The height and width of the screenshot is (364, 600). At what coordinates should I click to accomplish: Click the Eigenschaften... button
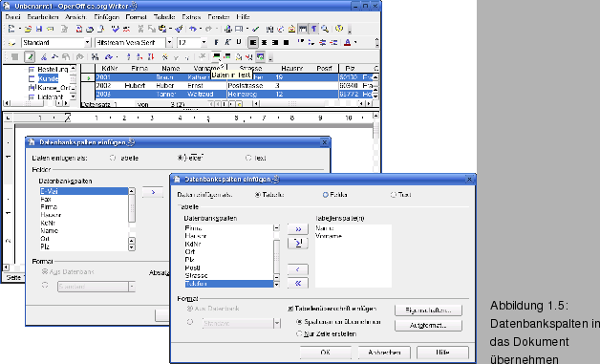428,310
